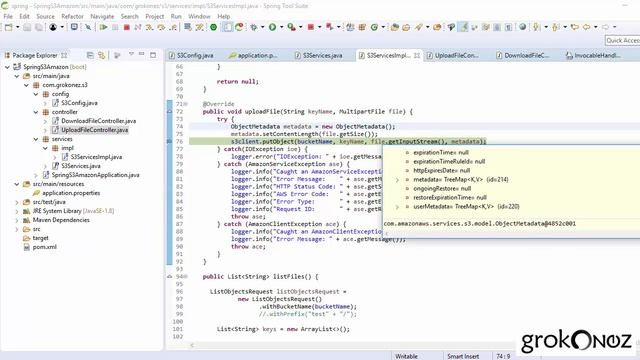Open the Debug configurations dropdown arrow
640x360 pixels.
262,27
